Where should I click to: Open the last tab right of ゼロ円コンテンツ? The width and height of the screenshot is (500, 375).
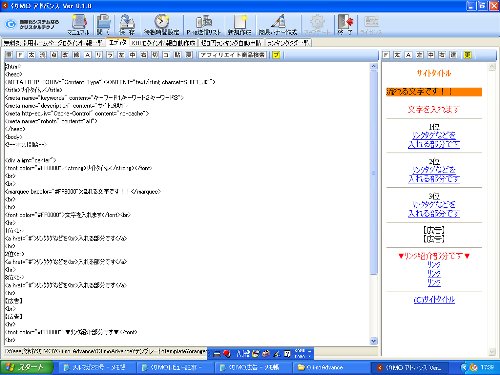pos(288,43)
